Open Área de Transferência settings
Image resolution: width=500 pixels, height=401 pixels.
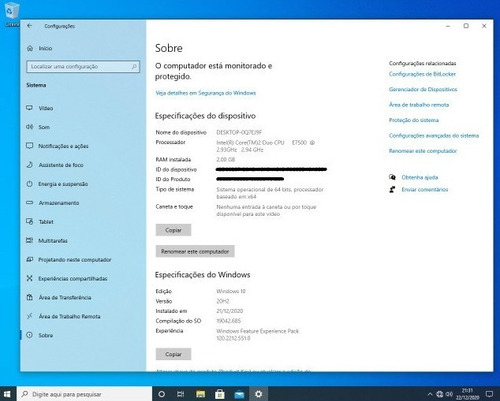(65, 298)
